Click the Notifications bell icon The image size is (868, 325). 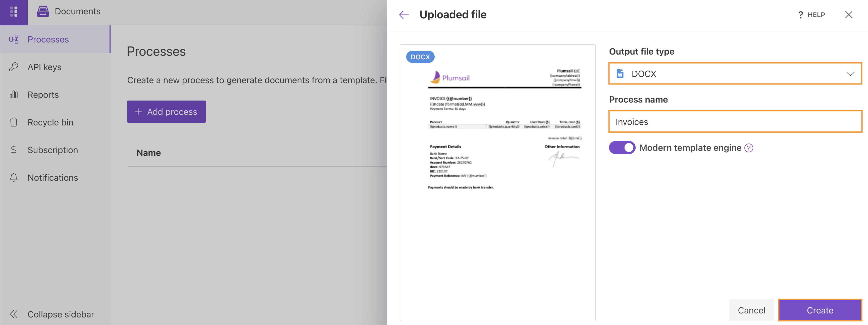14,178
